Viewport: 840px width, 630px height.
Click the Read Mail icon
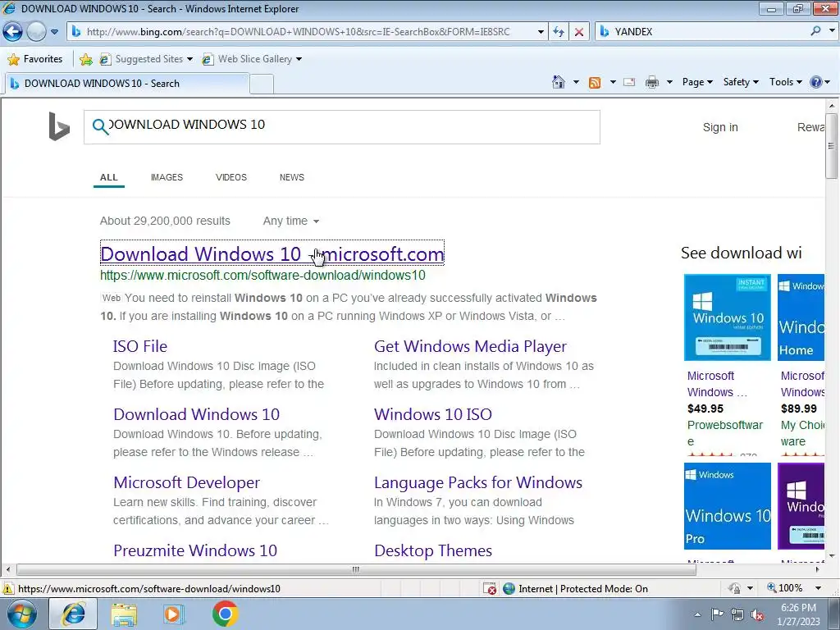click(629, 82)
